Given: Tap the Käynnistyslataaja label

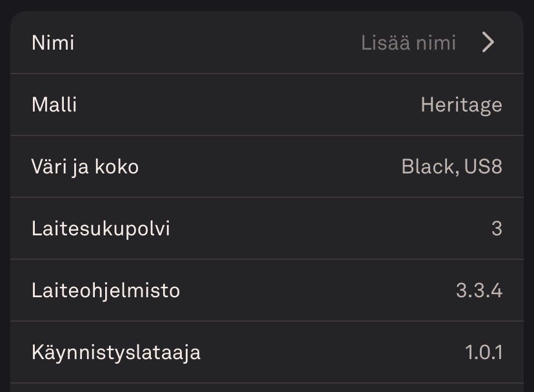Looking at the screenshot, I should pyautogui.click(x=116, y=353).
